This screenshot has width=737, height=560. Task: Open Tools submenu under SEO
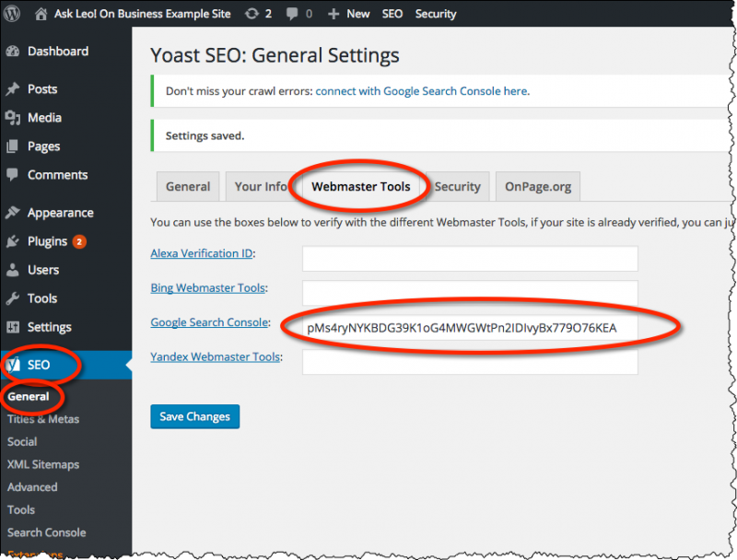(x=21, y=509)
